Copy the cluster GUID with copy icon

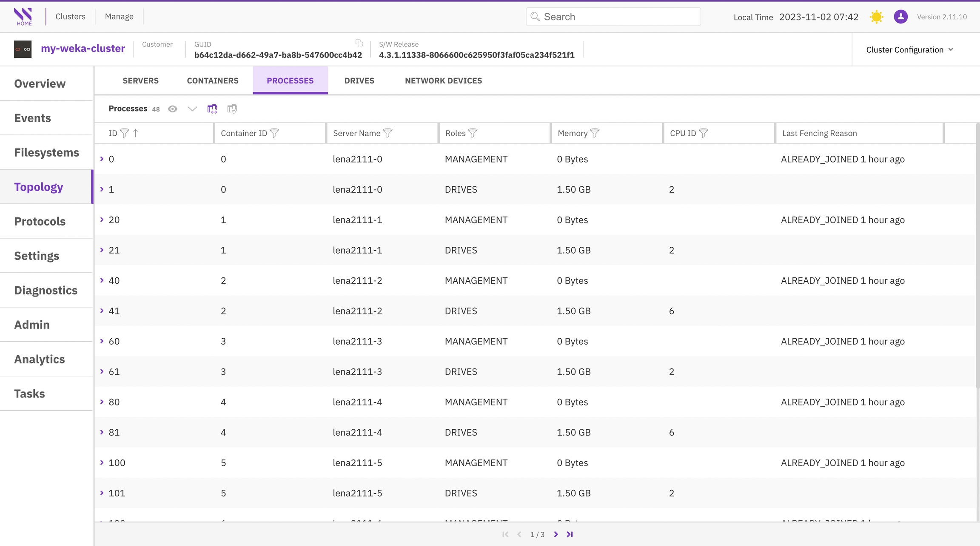[359, 43]
